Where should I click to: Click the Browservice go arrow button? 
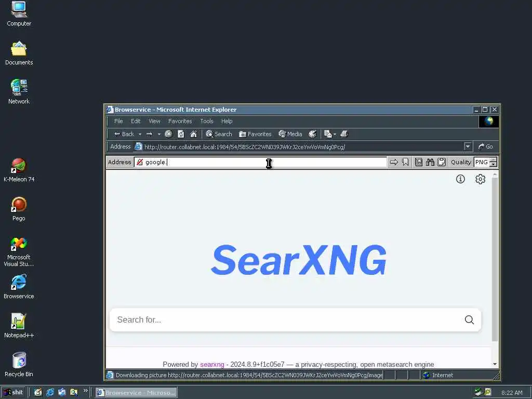pyautogui.click(x=394, y=162)
